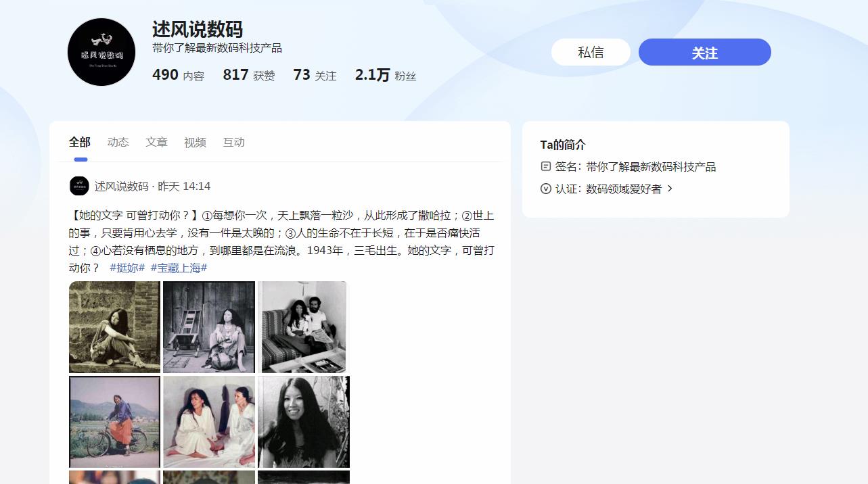Click the post text 【她的文字 可曾打动你？】
The width and height of the screenshot is (868, 484).
[133, 216]
